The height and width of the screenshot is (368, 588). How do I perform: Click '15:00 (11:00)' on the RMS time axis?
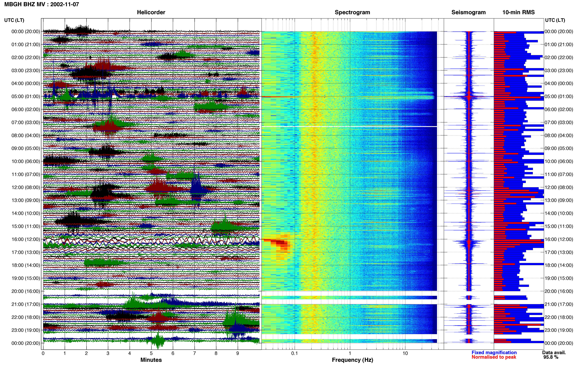[559, 226]
